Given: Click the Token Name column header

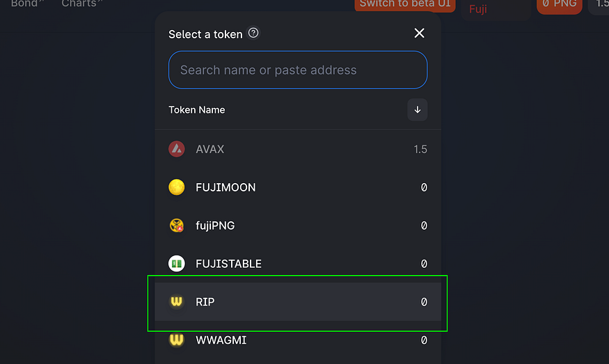Looking at the screenshot, I should pos(197,109).
